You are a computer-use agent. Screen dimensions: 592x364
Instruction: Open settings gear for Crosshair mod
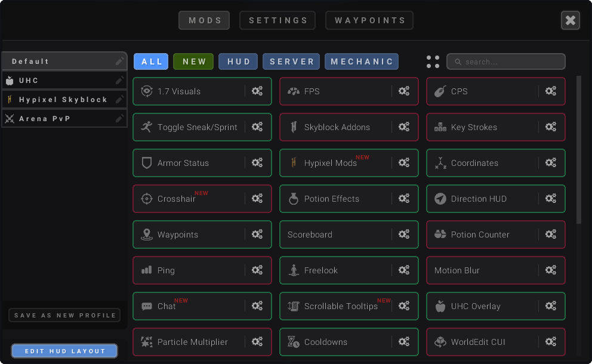tap(257, 198)
